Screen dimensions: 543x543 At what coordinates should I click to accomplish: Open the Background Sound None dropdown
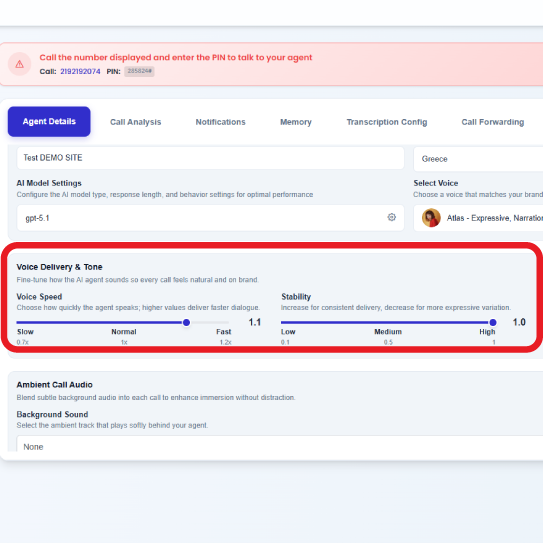tap(280, 445)
